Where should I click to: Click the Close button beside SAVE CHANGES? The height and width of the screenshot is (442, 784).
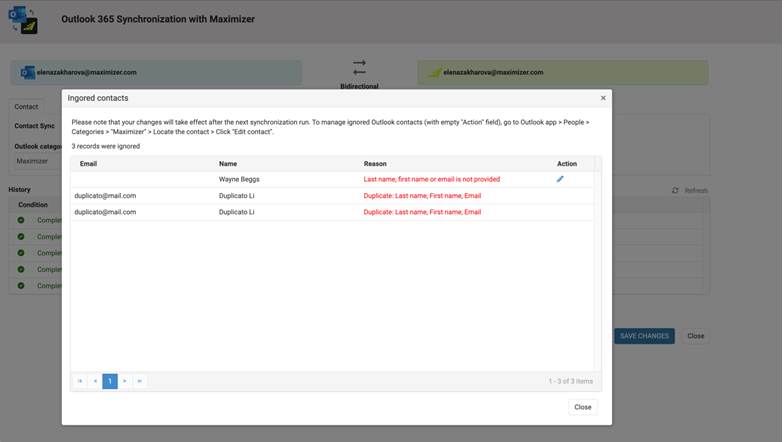(x=696, y=336)
